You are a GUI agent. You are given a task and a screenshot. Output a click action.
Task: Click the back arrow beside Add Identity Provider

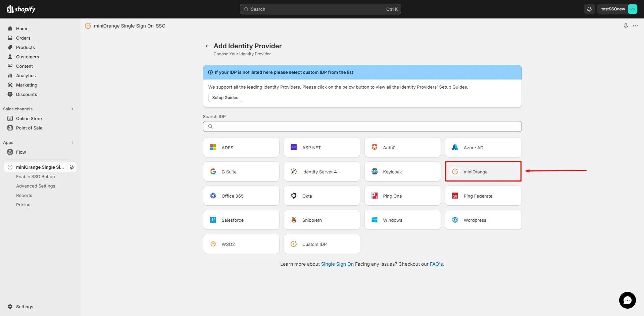pyautogui.click(x=208, y=46)
